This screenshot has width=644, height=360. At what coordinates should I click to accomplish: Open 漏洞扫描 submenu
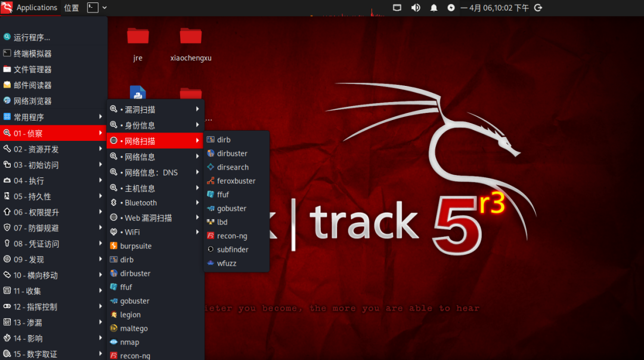[155, 109]
